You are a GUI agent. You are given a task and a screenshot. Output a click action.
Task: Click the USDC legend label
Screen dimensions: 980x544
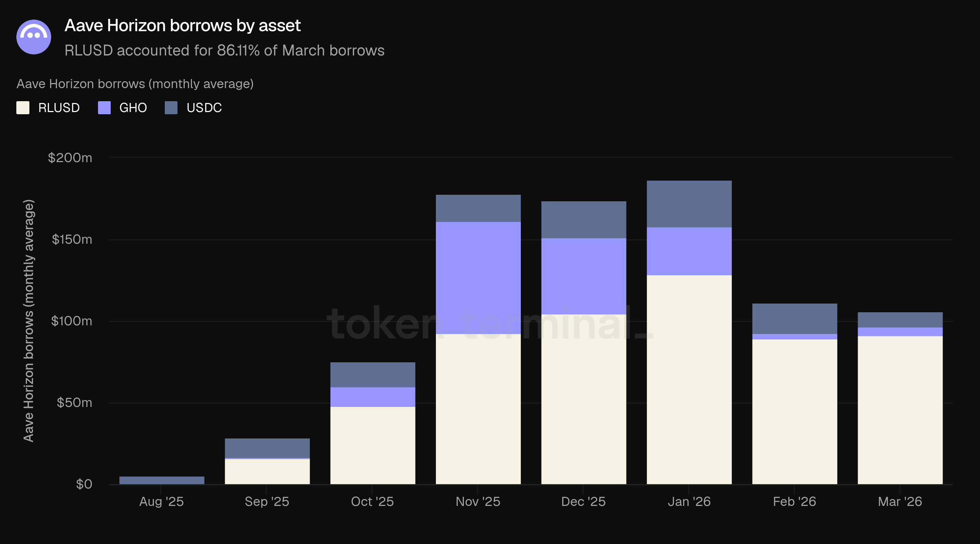pyautogui.click(x=204, y=108)
